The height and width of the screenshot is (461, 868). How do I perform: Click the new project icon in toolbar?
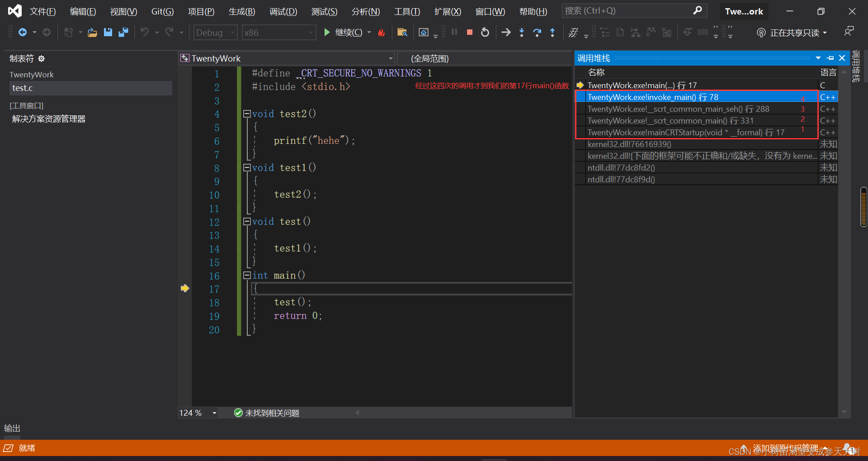click(x=68, y=32)
